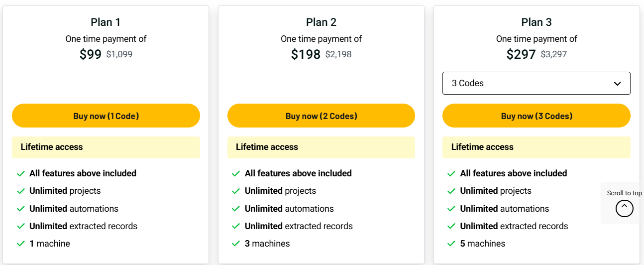Click Plan 1 'Lifetime access' banner

point(106,147)
